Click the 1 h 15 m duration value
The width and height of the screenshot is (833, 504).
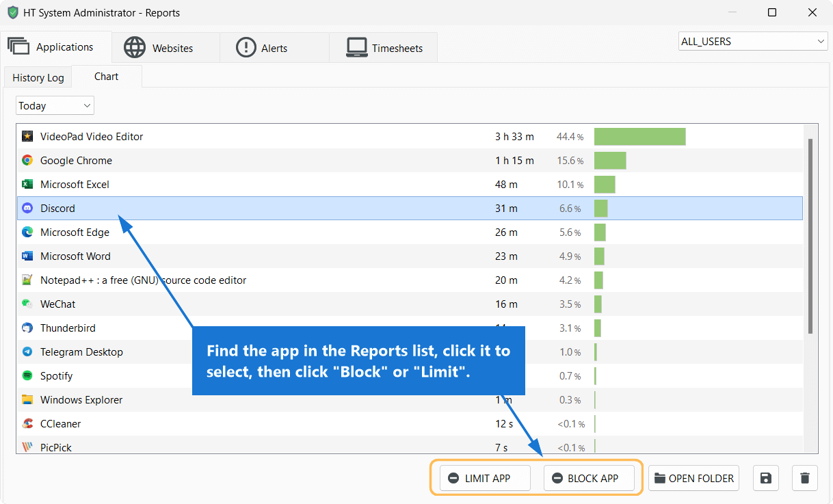[514, 161]
